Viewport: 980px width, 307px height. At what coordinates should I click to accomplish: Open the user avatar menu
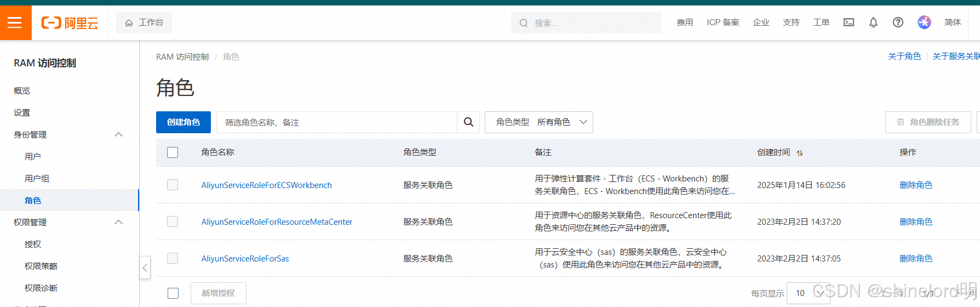pyautogui.click(x=924, y=22)
